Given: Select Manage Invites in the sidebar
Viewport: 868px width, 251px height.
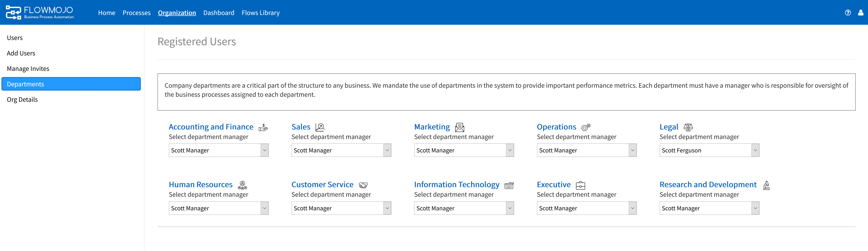Looking at the screenshot, I should [x=28, y=69].
